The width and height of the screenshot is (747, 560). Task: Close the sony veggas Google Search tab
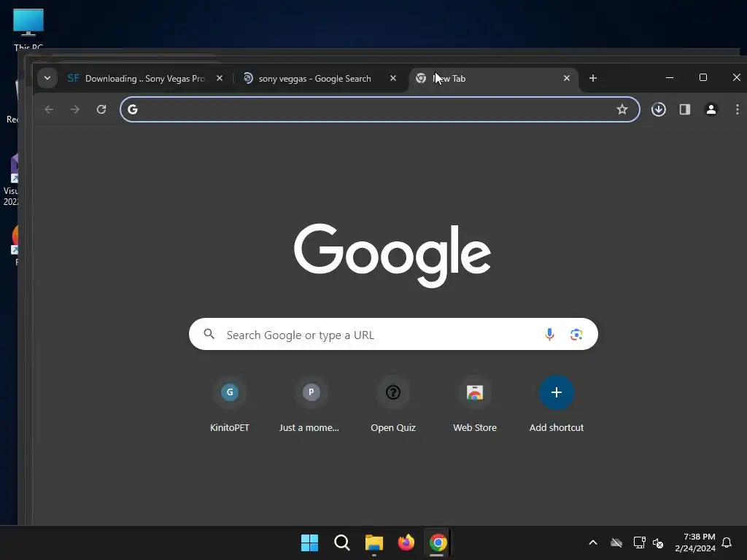click(393, 78)
